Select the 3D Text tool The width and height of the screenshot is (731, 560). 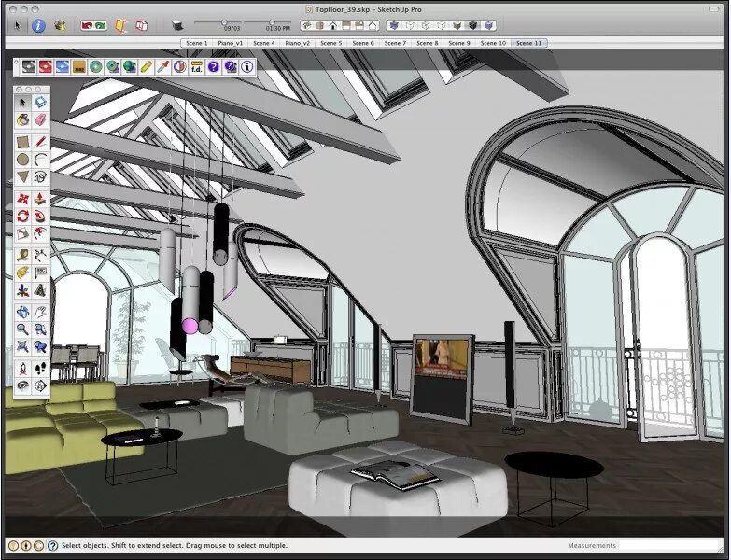click(40, 290)
